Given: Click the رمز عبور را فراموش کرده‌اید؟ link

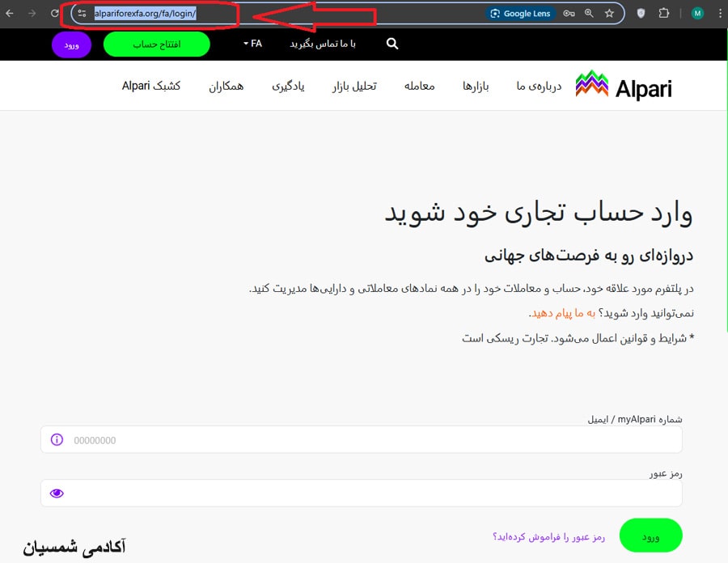Looking at the screenshot, I should (x=548, y=537).
